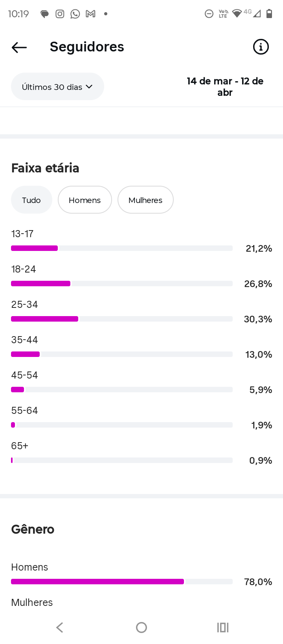Filter age range by Mulheres
The width and height of the screenshot is (283, 644).
(x=145, y=200)
